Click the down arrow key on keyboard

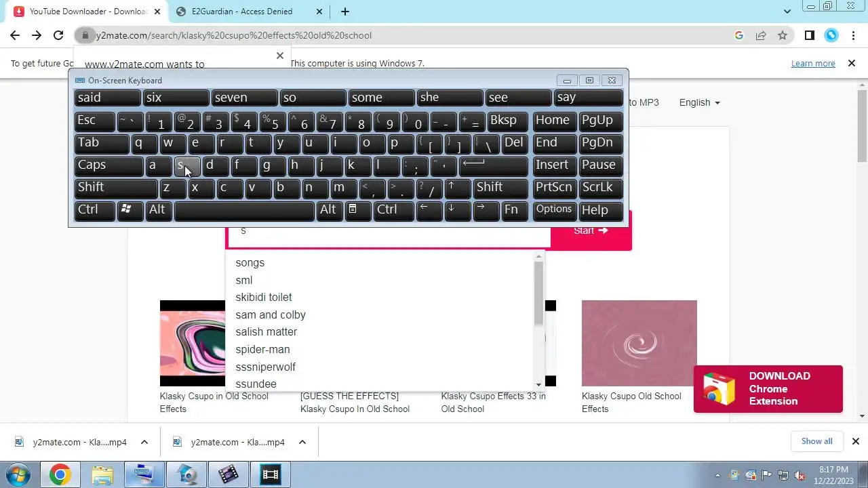(458, 210)
